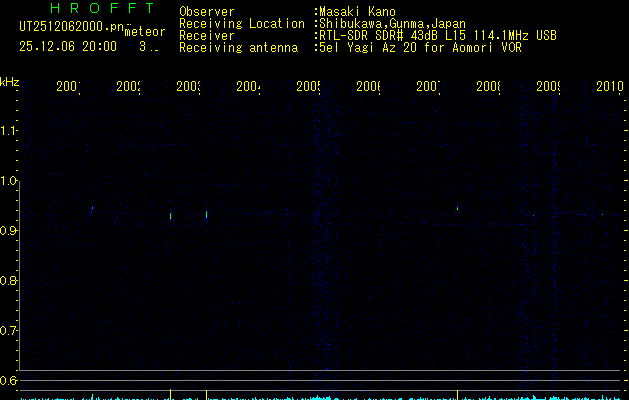Image resolution: width=629 pixels, height=400 pixels.
Task: Click the 'Receiver' header label
Action: 207,36
